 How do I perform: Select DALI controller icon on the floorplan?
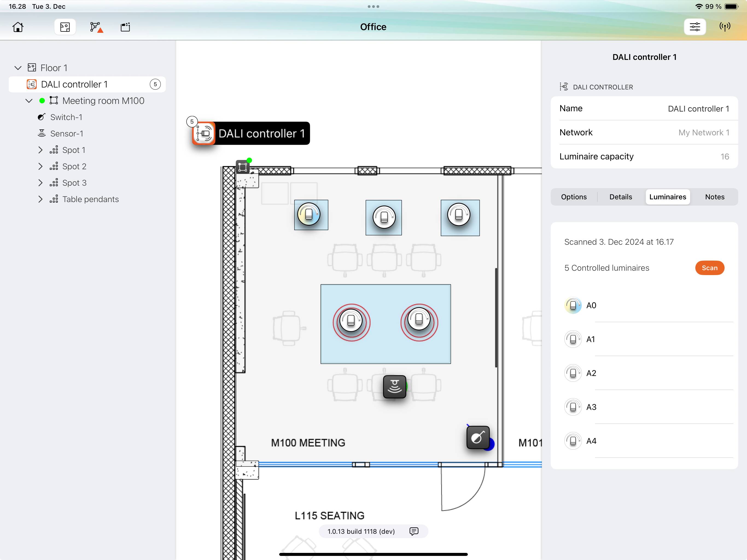pyautogui.click(x=204, y=133)
